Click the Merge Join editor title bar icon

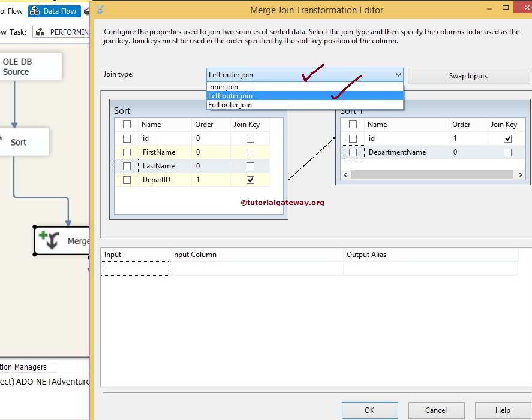pos(100,10)
